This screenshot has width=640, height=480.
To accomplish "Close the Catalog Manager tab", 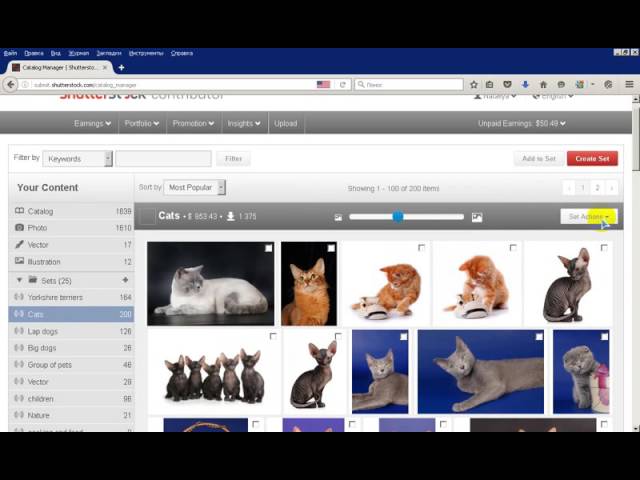I will click(x=105, y=67).
